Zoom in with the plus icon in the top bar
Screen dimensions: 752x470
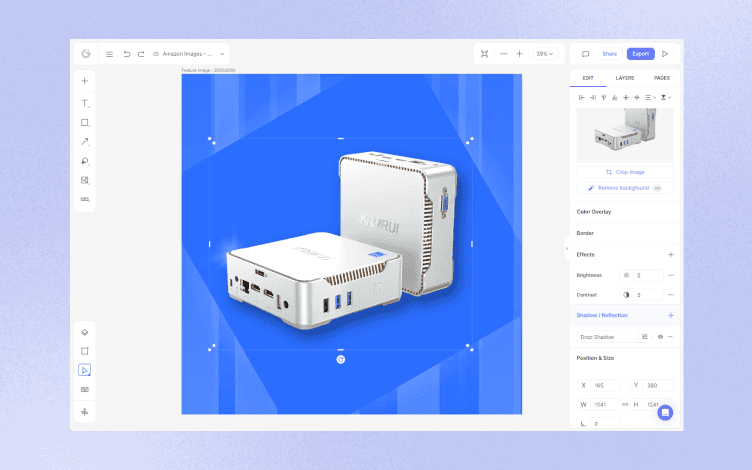point(519,54)
